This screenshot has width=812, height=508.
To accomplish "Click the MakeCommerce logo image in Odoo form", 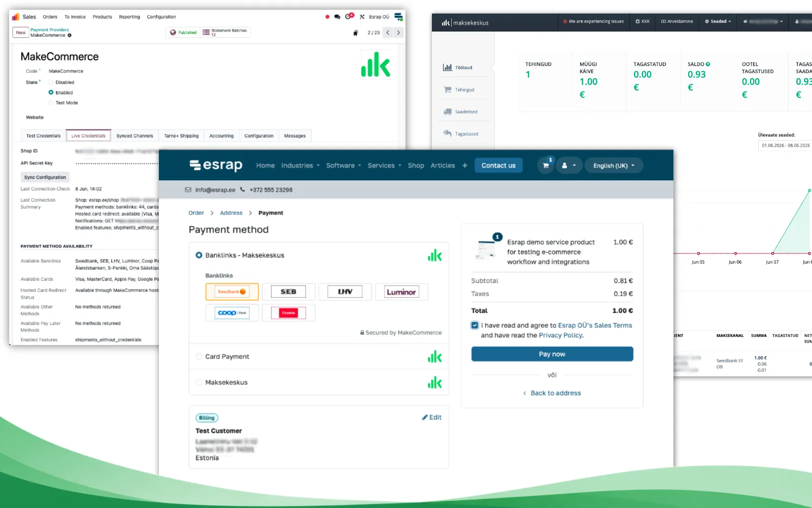I will click(x=376, y=65).
